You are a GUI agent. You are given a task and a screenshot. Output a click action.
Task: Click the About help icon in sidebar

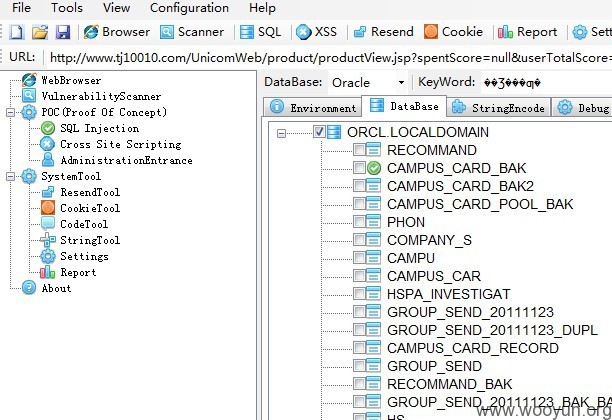point(29,288)
